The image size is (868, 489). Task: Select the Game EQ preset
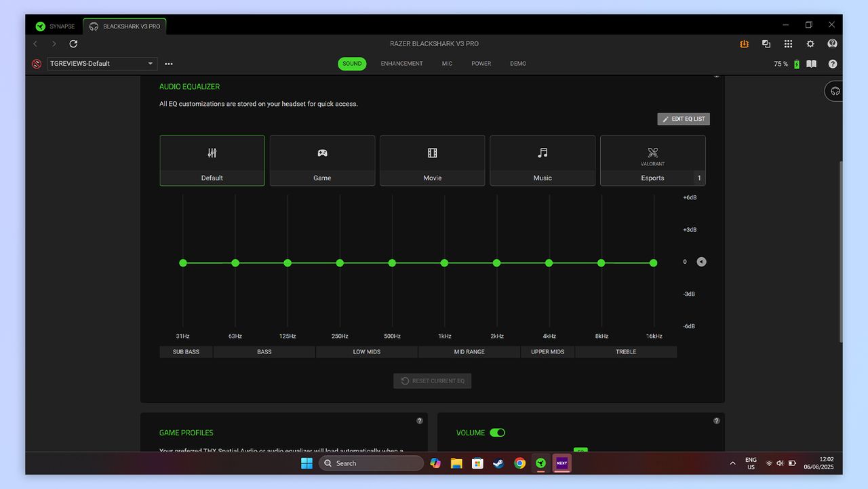322,161
